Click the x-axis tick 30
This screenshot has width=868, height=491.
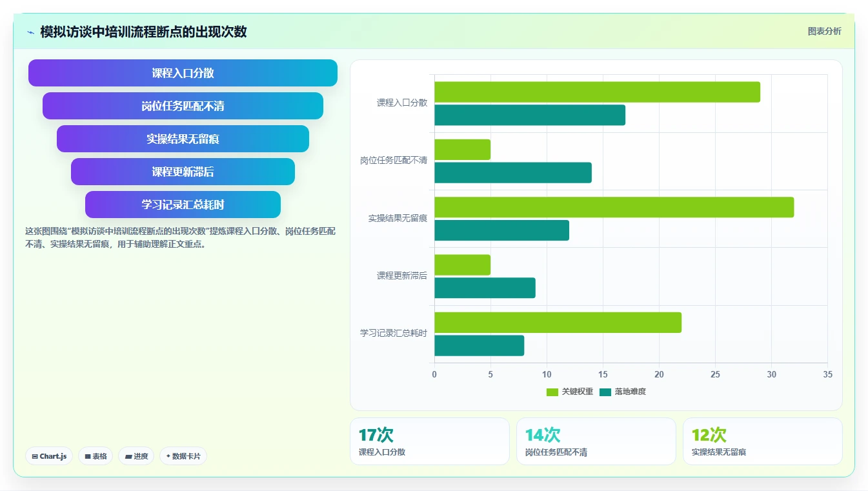coord(771,374)
